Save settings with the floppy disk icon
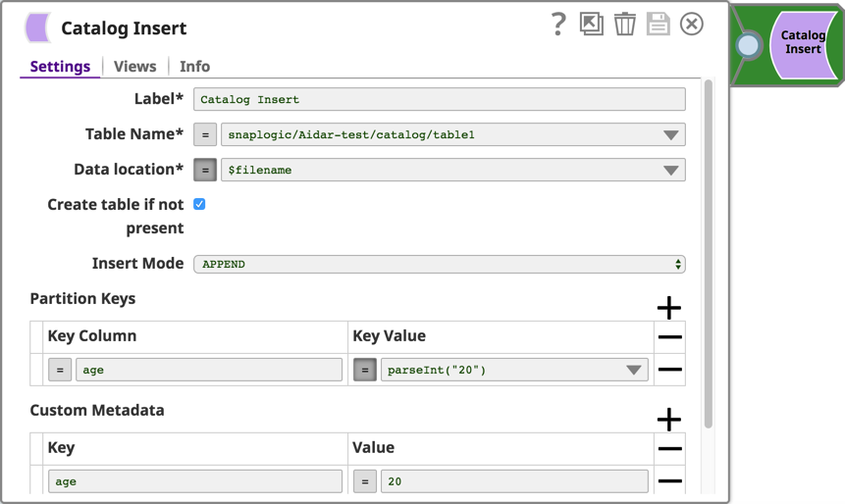 click(658, 24)
